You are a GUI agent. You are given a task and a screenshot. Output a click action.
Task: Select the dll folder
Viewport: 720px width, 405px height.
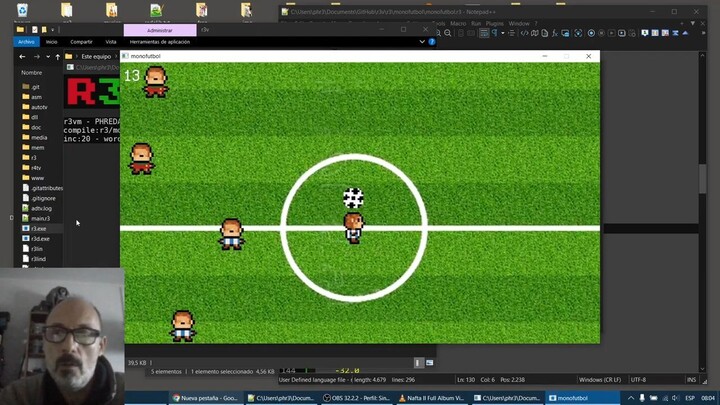tap(30, 117)
